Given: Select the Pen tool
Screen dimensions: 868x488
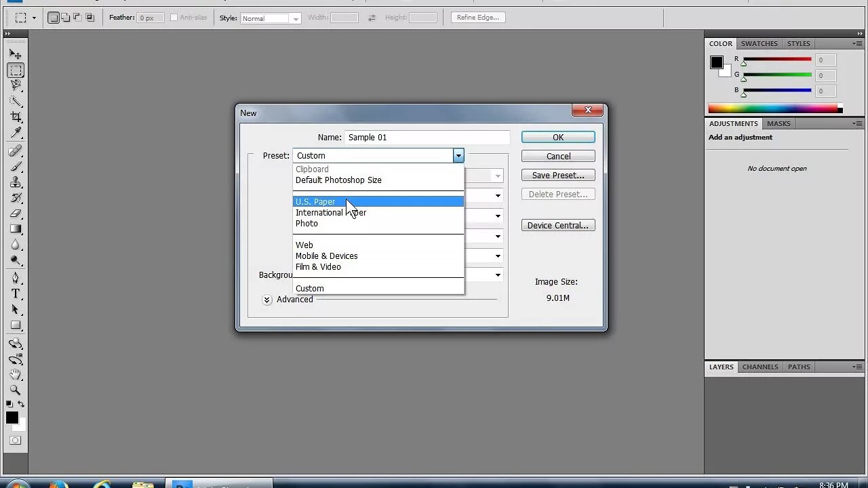Looking at the screenshot, I should click(x=16, y=278).
